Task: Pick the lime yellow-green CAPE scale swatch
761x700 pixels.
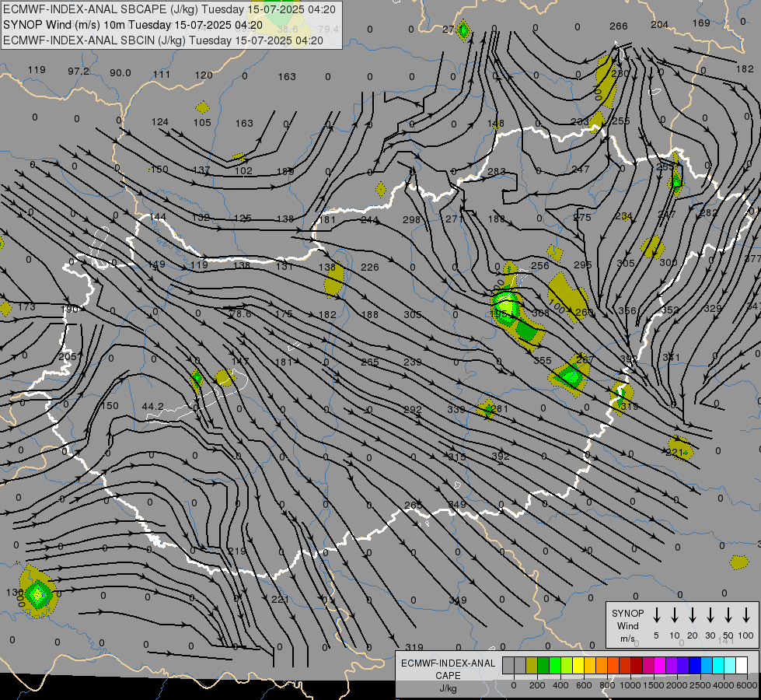Action: pos(567,666)
